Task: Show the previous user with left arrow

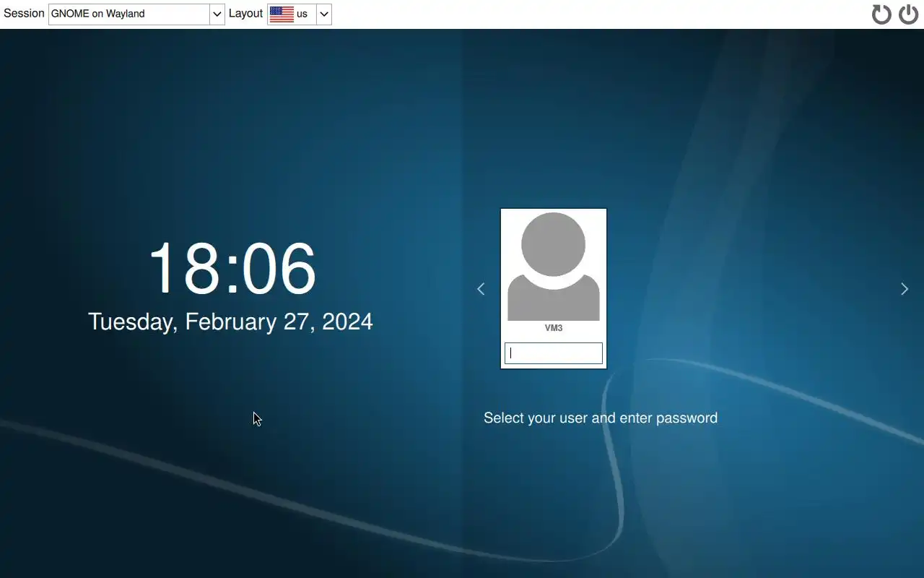Action: coord(481,289)
